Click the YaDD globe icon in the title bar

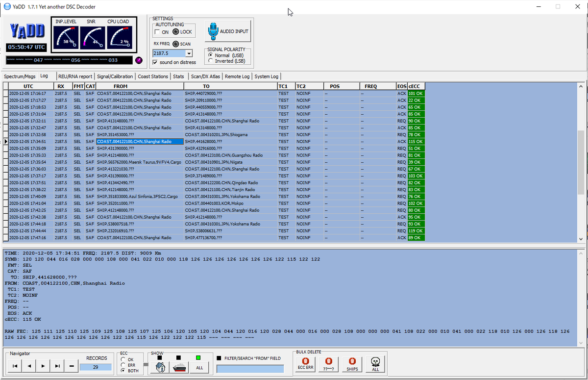(x=7, y=7)
